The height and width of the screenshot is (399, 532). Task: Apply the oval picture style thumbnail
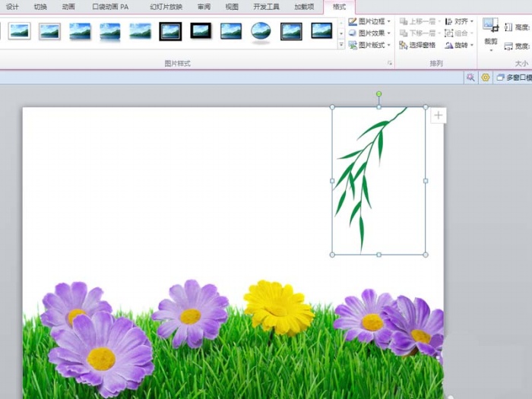(x=261, y=31)
